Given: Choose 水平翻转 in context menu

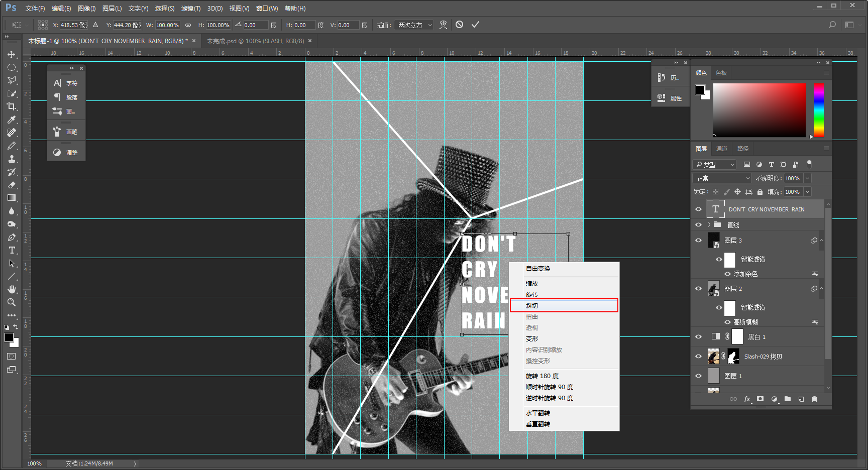Looking at the screenshot, I should pos(564,413).
